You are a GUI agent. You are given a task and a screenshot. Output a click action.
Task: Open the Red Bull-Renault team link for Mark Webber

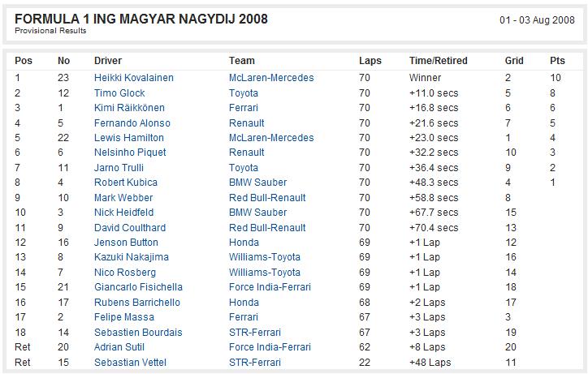pyautogui.click(x=267, y=197)
